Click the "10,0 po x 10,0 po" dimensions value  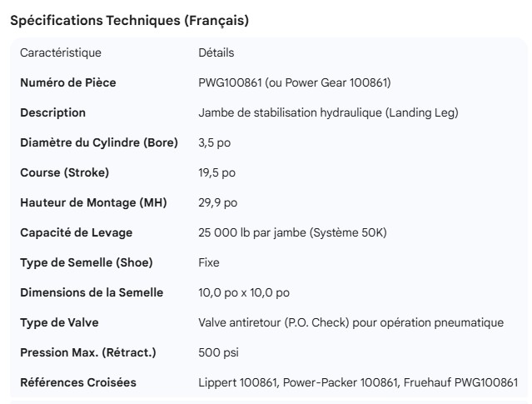(244, 292)
